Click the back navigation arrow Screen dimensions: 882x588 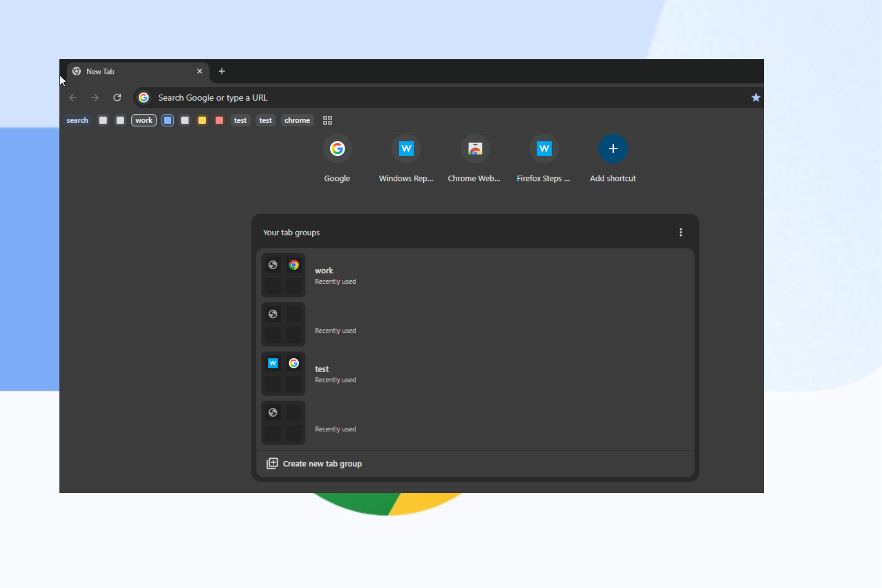point(73,97)
